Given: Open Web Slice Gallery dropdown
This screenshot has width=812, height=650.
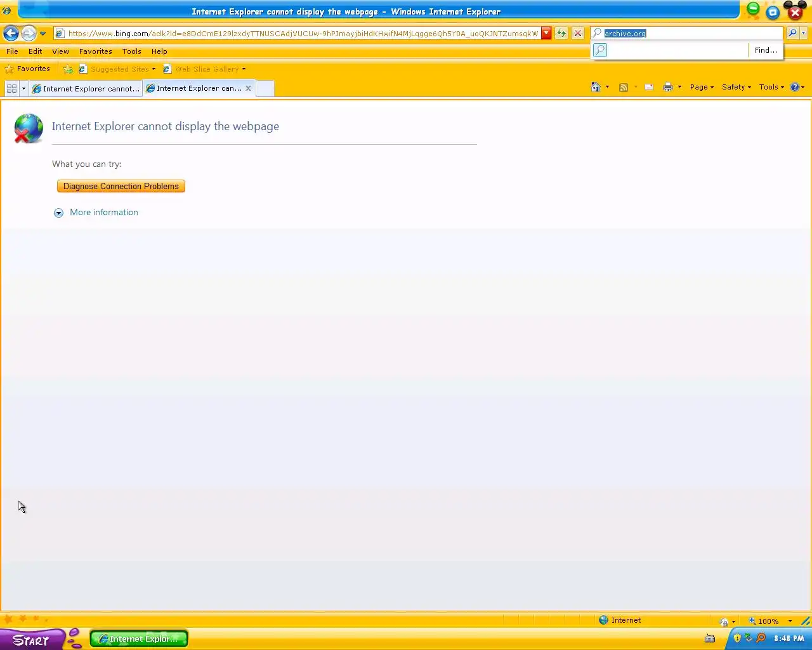Looking at the screenshot, I should click(204, 69).
